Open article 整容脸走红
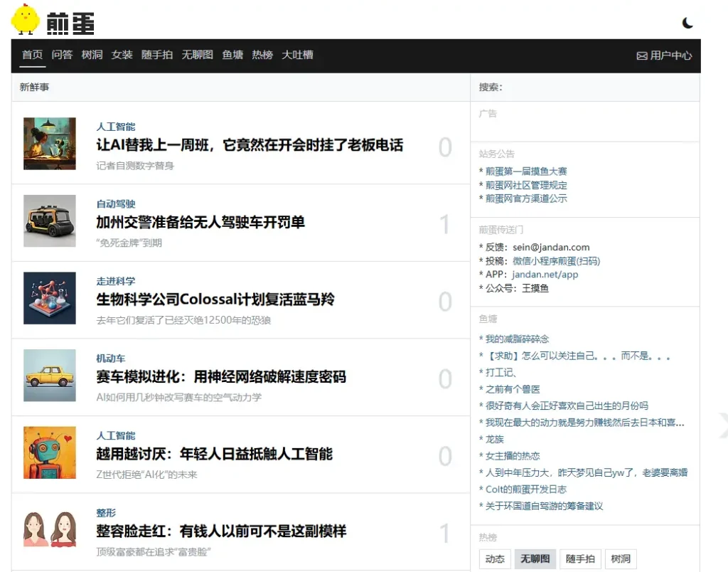Viewport: 728px width, 572px height. pyautogui.click(x=221, y=531)
